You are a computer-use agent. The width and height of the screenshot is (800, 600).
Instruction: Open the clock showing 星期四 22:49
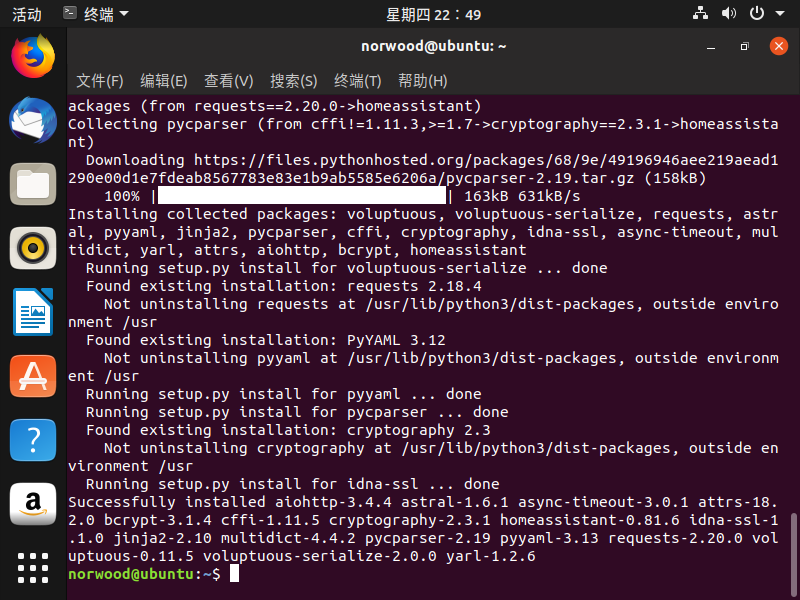[x=433, y=14]
